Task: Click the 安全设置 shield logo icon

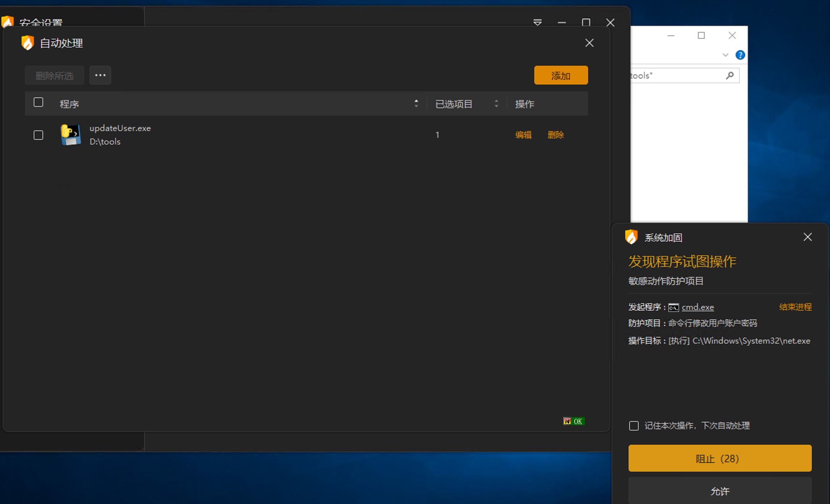Action: 7,22
